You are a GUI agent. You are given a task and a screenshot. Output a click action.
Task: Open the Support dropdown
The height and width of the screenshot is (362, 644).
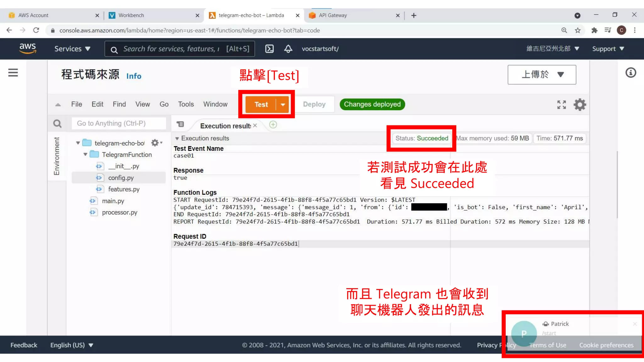click(x=608, y=49)
